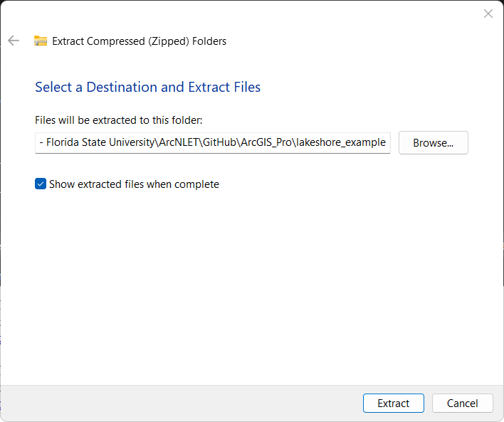Start extraction with the Extract button

tap(394, 403)
